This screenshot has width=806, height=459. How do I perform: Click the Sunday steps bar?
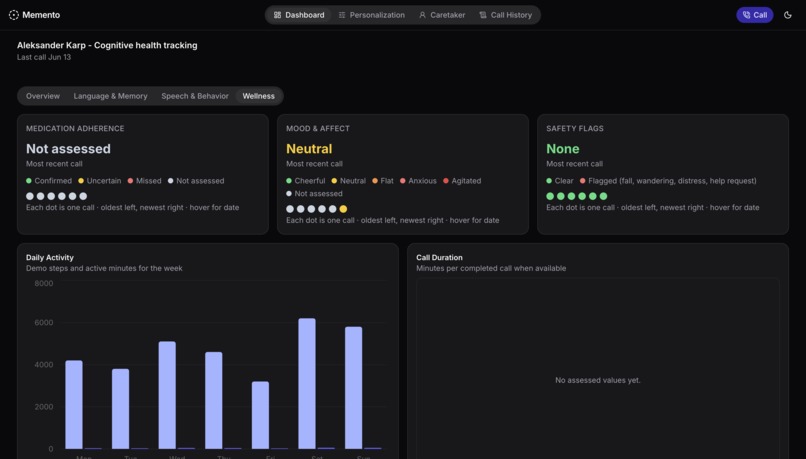tap(354, 388)
